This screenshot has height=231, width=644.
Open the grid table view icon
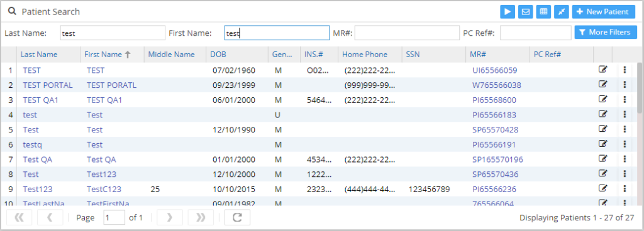click(543, 12)
